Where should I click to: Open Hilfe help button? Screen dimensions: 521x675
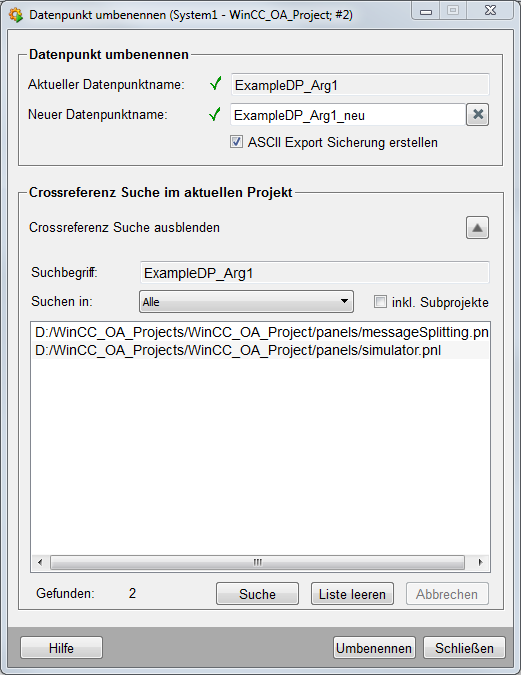pyautogui.click(x=61, y=648)
